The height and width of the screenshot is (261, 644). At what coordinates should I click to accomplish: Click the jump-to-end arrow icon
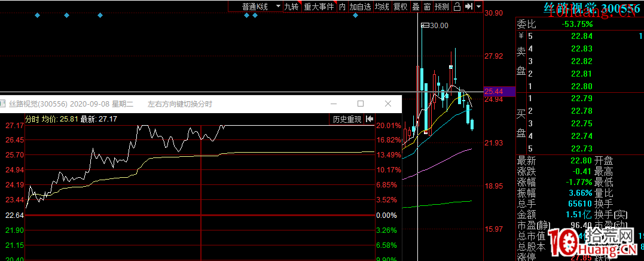(x=469, y=6)
